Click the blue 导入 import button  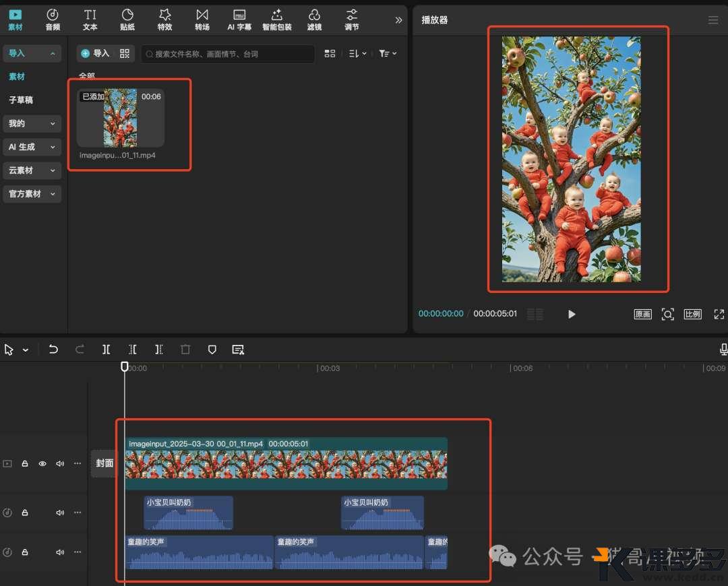(95, 54)
